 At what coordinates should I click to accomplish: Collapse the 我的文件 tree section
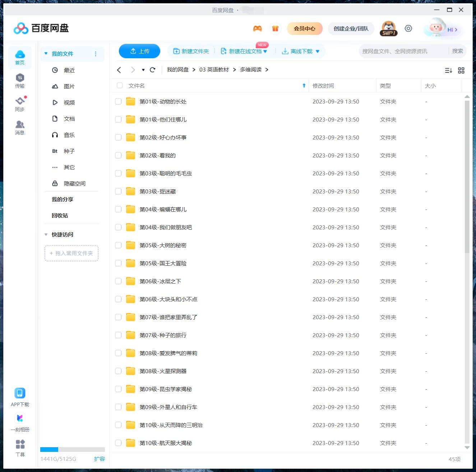[x=46, y=54]
